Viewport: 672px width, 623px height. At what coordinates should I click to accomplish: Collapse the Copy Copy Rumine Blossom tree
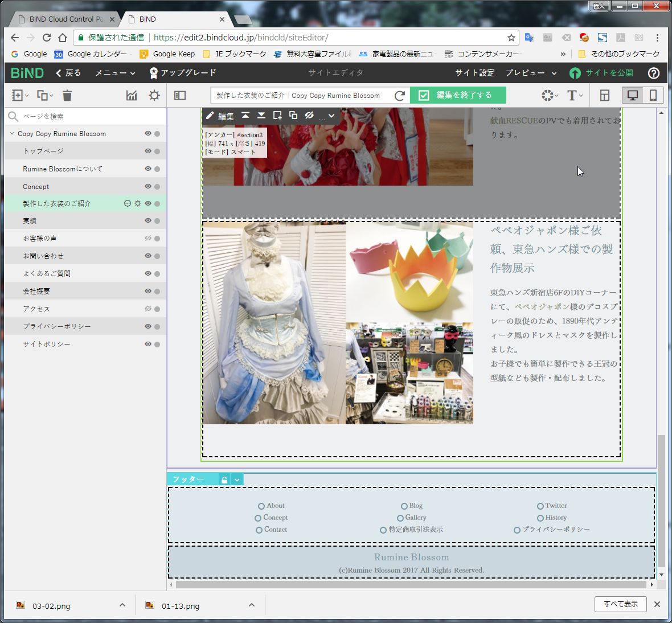pos(11,134)
